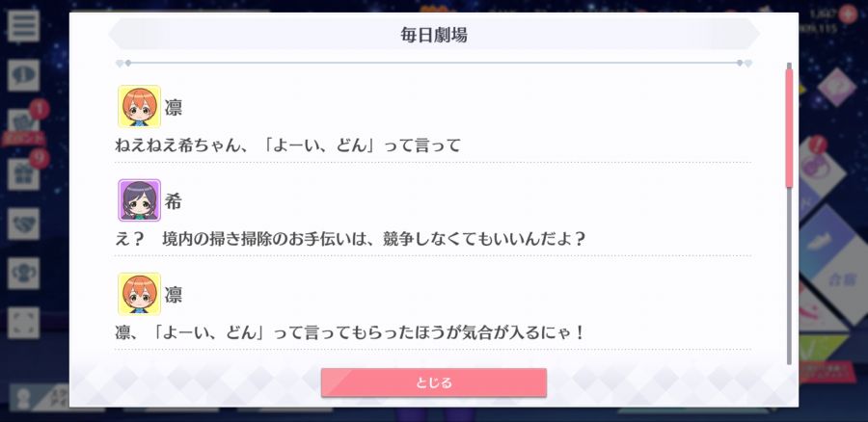The width and height of the screenshot is (868, 422).
Task: Open the 合宿 training camp tile
Action: click(x=840, y=279)
